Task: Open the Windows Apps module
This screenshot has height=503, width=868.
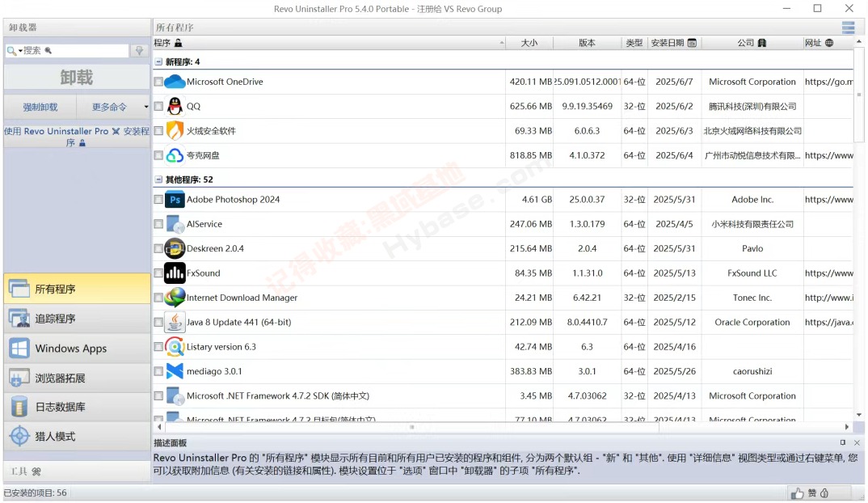Action: [x=77, y=349]
